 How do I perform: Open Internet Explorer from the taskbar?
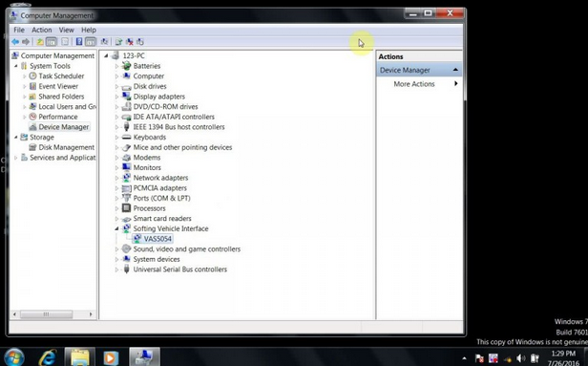(x=48, y=357)
